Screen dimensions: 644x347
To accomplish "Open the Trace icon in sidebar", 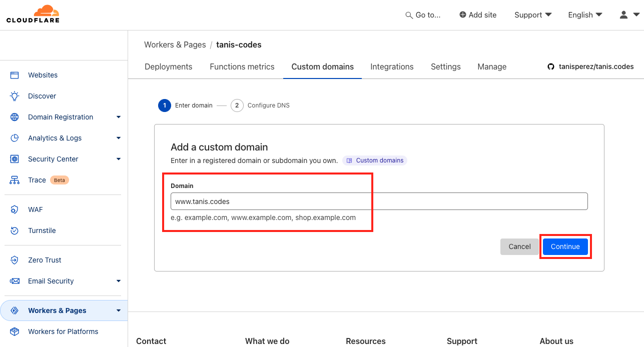I will tap(15, 180).
